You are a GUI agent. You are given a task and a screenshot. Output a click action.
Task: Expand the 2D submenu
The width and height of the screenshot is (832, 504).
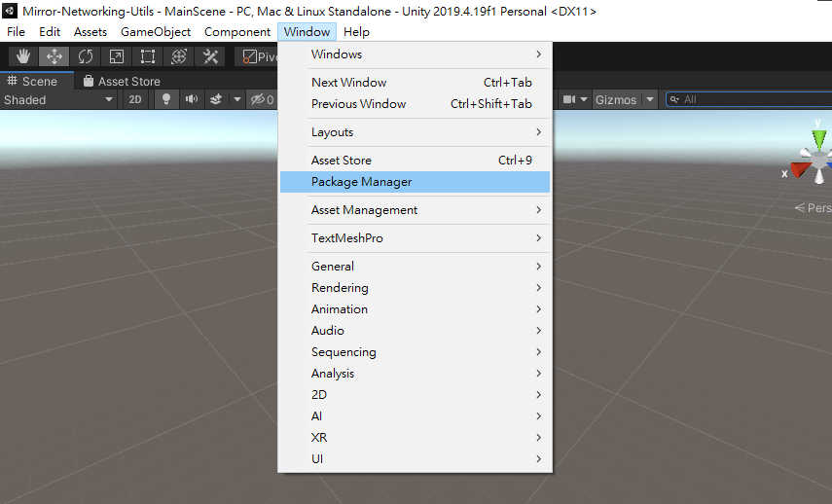pos(415,395)
